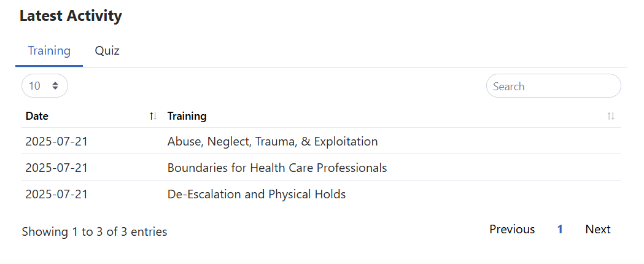The width and height of the screenshot is (644, 264).
Task: Click the Latest Activity heading
Action: pyautogui.click(x=71, y=17)
